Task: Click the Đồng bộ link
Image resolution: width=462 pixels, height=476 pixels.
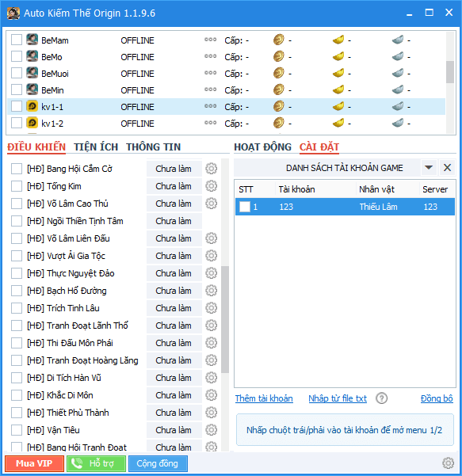Action: pos(437,398)
